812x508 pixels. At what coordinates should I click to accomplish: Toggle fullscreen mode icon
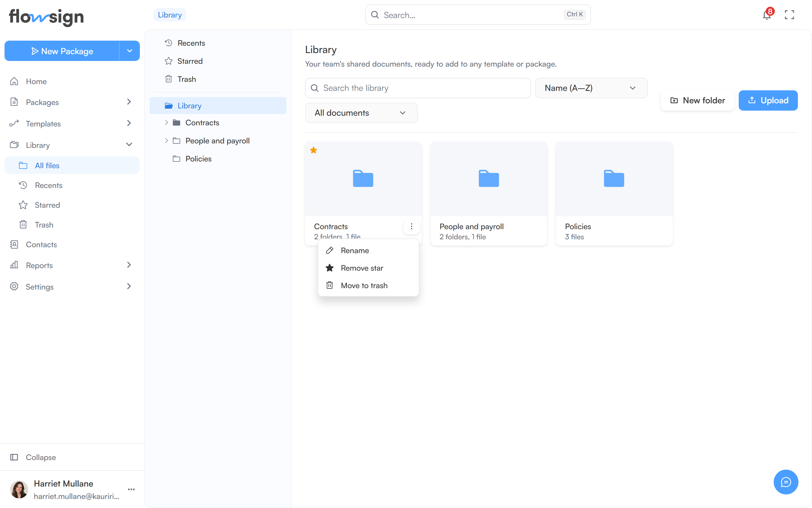pos(789,15)
